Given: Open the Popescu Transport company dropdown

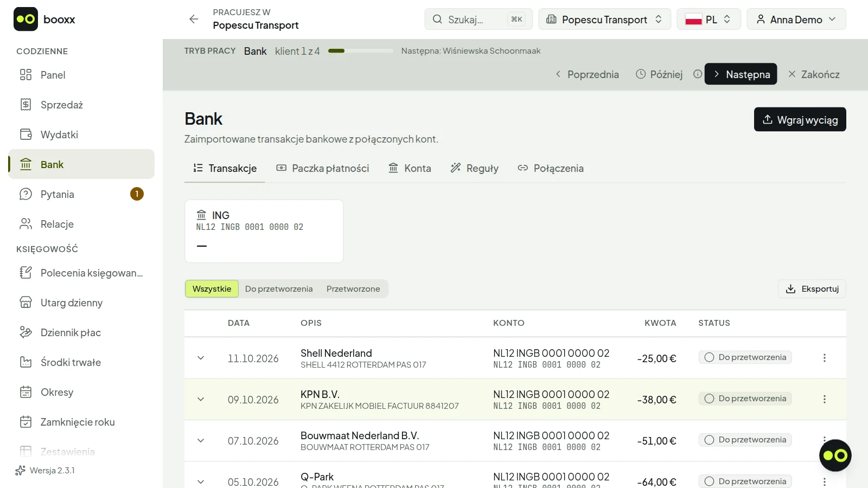Looking at the screenshot, I should coord(604,19).
